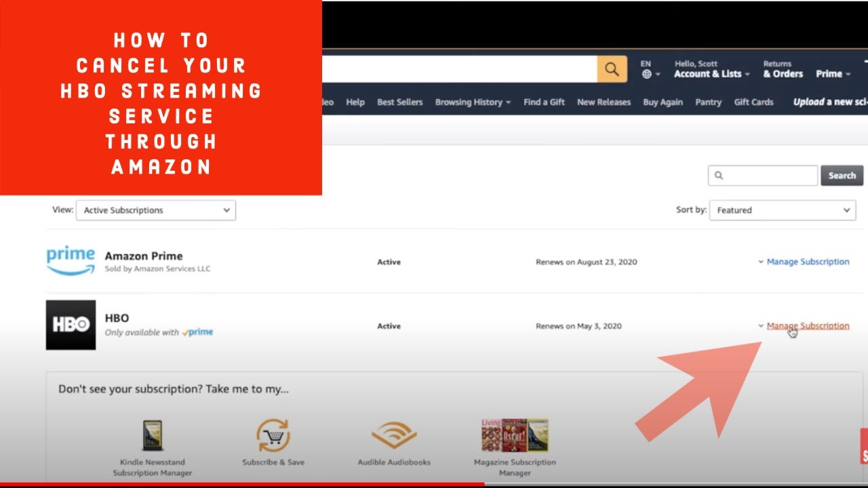Click into the main Amazon search bar
Viewport: 868px width, 488px height.
460,69
